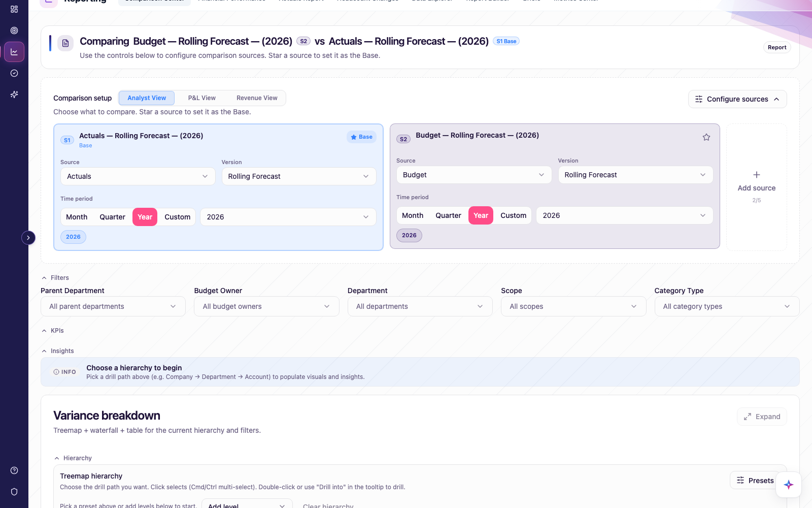
Task: Select Custom period for S1 Actuals
Action: [x=178, y=217]
